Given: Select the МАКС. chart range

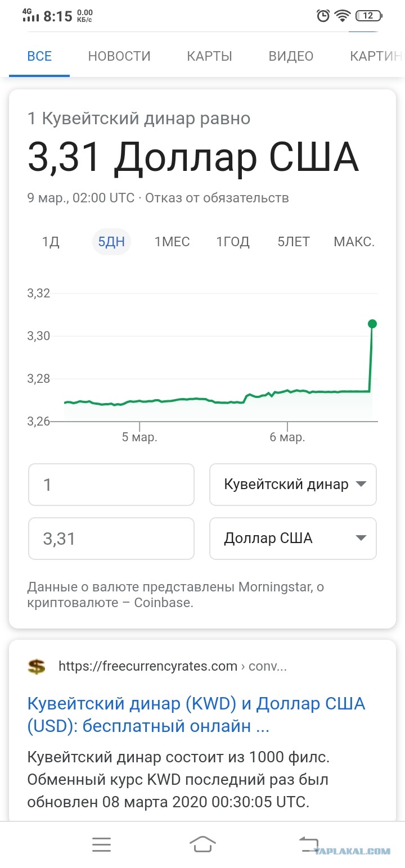Looking at the screenshot, I should point(354,242).
